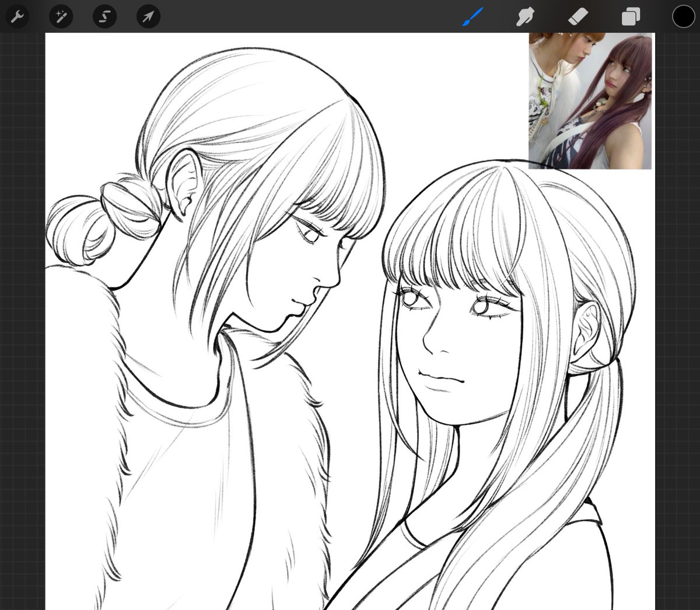Open the active color picker circle
The height and width of the screenshot is (610, 700).
683,16
